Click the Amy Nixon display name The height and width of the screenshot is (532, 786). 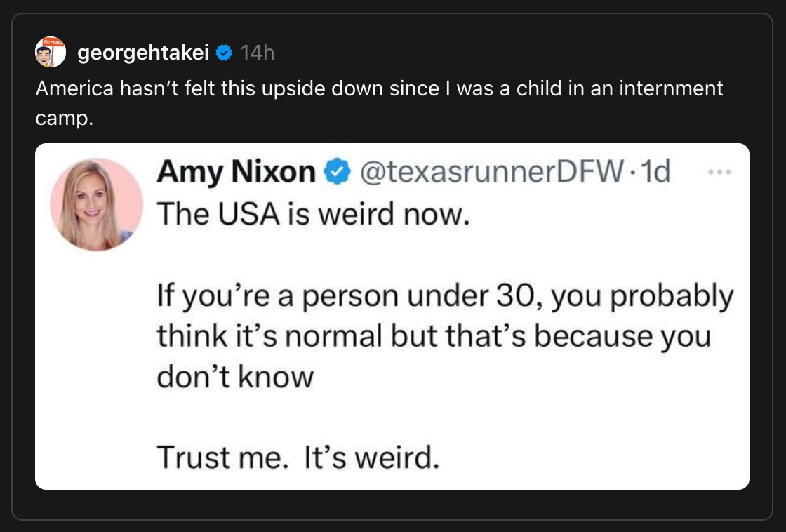coord(236,172)
